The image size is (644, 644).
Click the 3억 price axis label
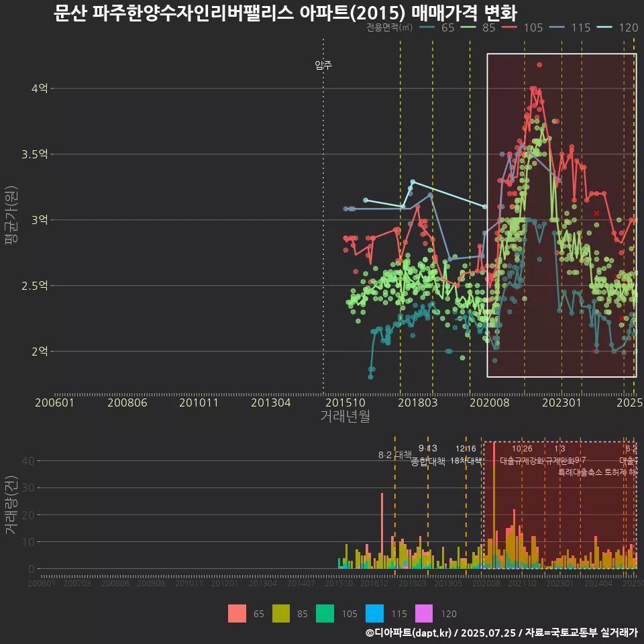click(x=40, y=220)
